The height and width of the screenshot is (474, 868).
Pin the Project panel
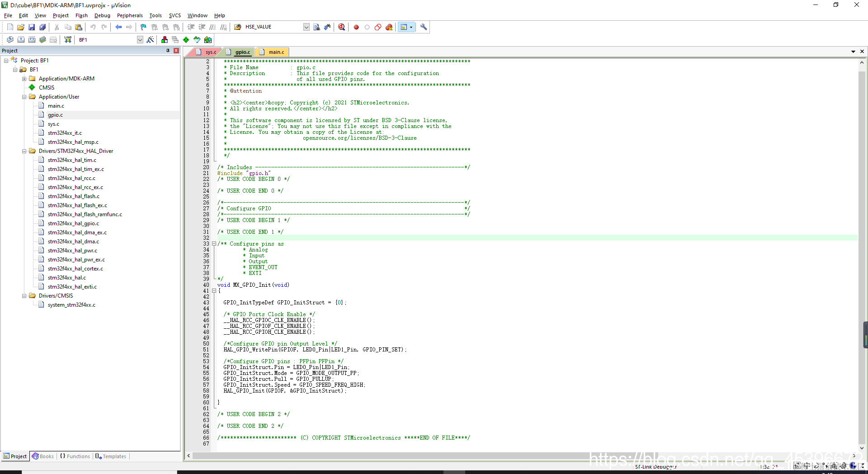[168, 51]
